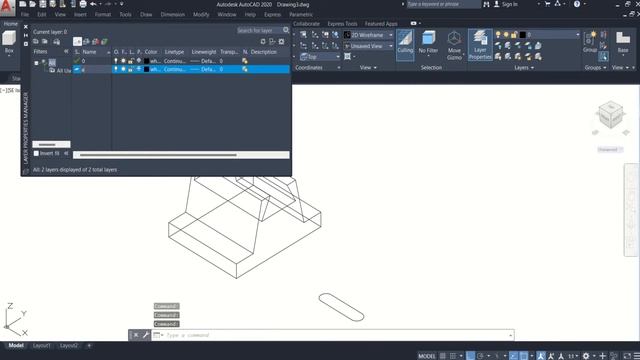Click the Search for layer field
Image resolution: width=640 pixels, height=360 pixels.
coord(259,30)
